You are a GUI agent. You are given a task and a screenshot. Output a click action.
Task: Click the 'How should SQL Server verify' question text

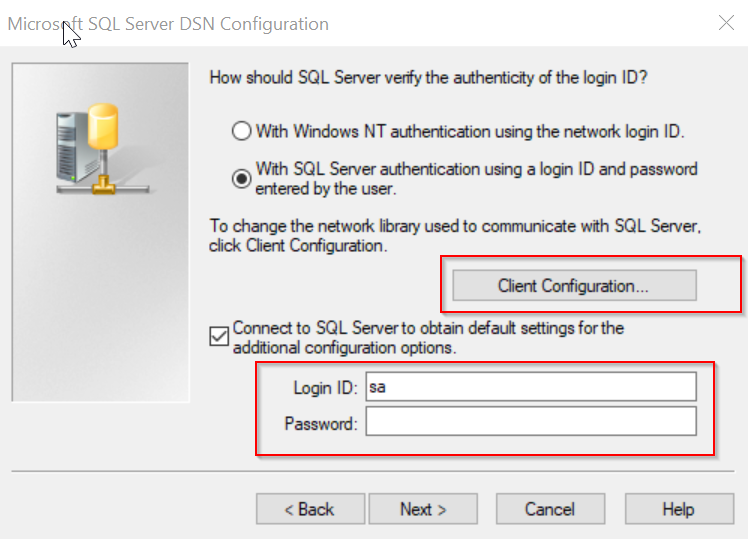pos(428,77)
